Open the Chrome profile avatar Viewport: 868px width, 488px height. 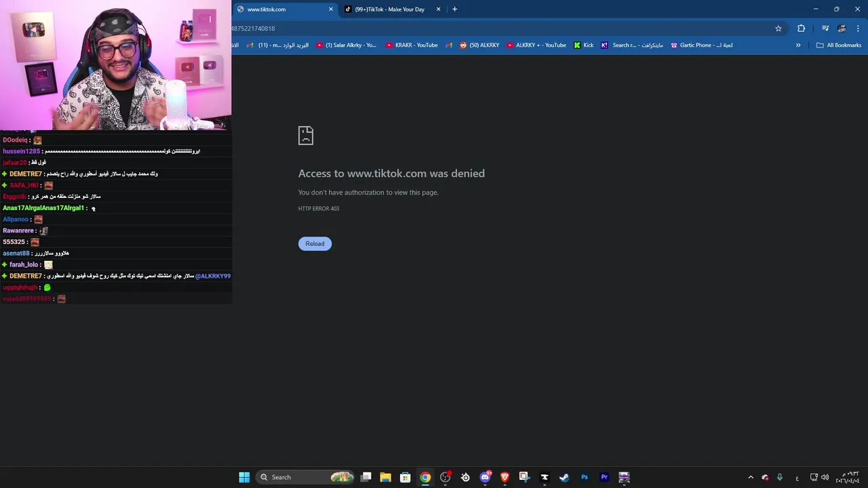[x=842, y=28]
